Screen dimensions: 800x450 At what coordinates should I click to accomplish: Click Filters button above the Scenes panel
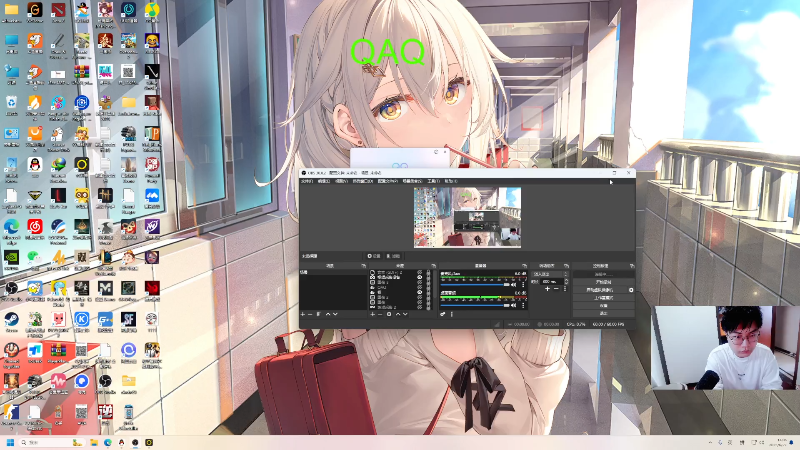(393, 256)
